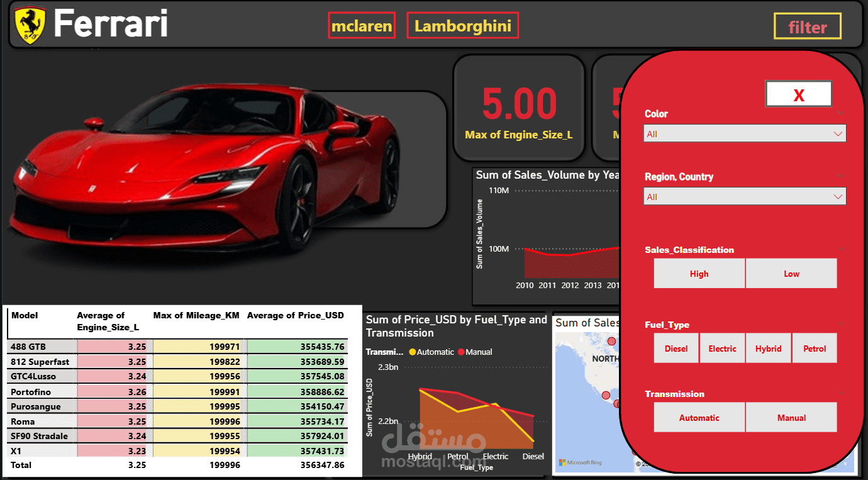Viewport: 868px width, 480px height.
Task: Click the Sum of Sales_Volume chart title
Action: pyautogui.click(x=548, y=175)
